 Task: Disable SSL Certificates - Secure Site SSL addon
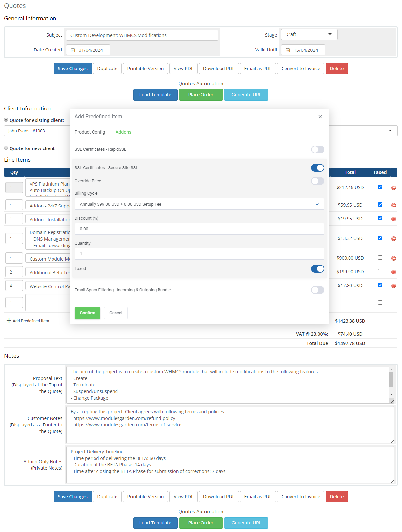(x=317, y=168)
